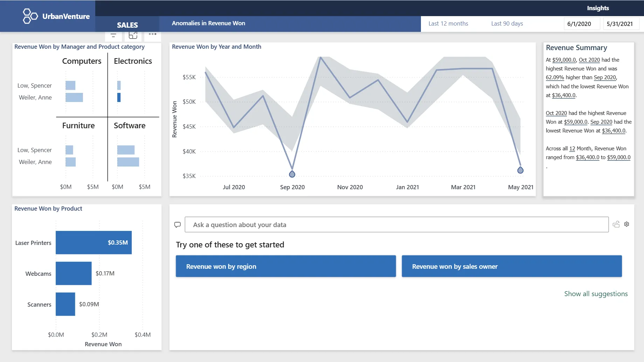Viewport: 644px width, 362px height.
Task: Click Show all suggestions link
Action: (596, 294)
